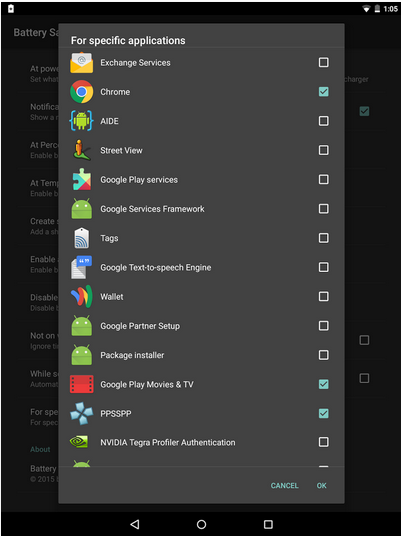Click the Chrome browser icon

point(81,92)
